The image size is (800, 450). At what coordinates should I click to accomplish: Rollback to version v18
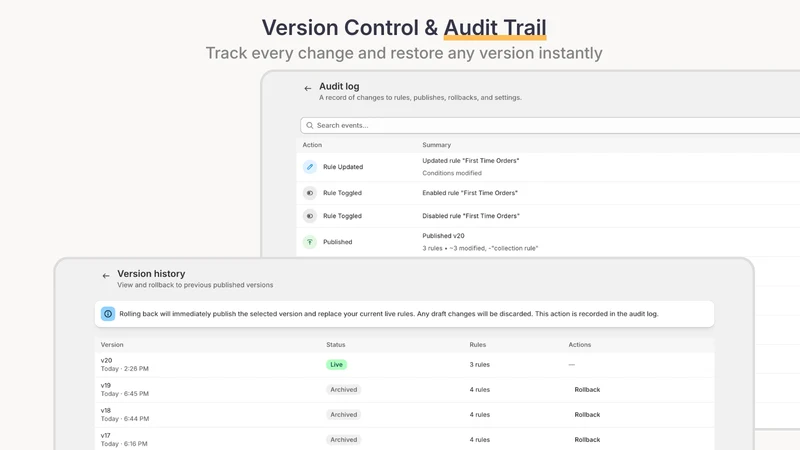tap(587, 414)
